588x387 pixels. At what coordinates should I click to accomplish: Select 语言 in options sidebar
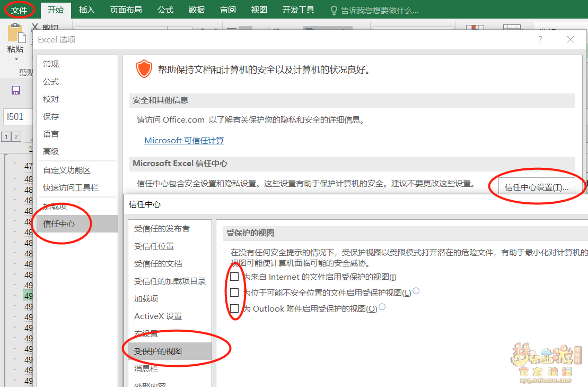point(77,134)
